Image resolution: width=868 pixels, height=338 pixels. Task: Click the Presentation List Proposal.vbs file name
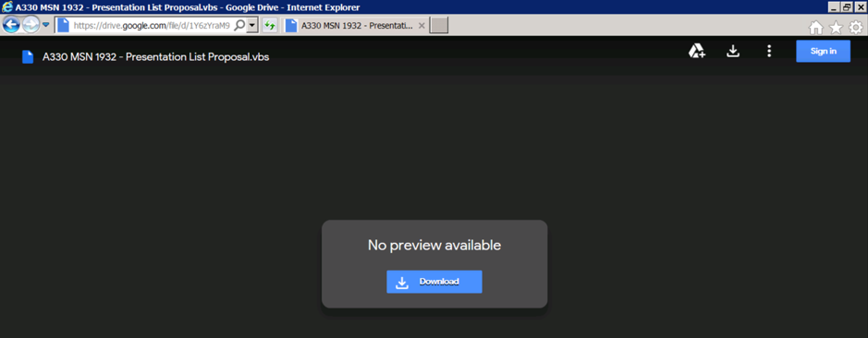click(156, 57)
